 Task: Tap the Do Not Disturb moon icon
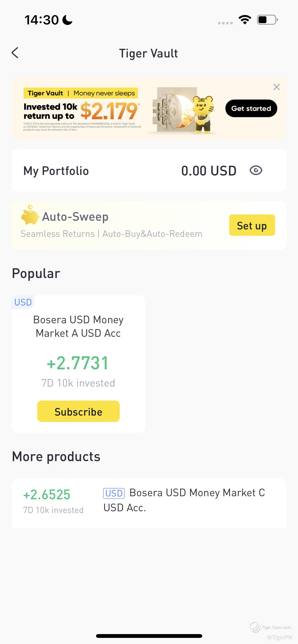67,20
